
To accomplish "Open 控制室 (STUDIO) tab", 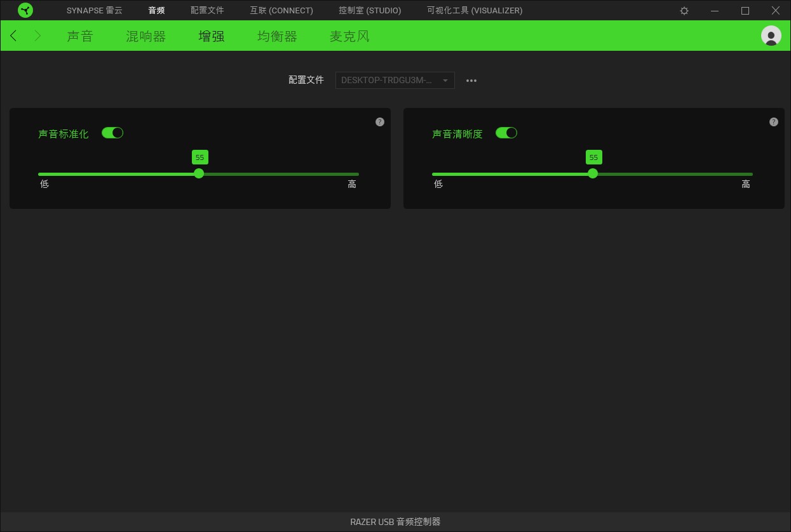I will tap(370, 11).
